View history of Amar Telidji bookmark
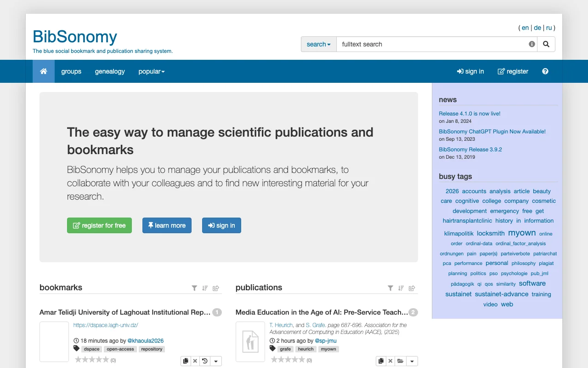Screen dimensions: 588x368 click(x=205, y=361)
